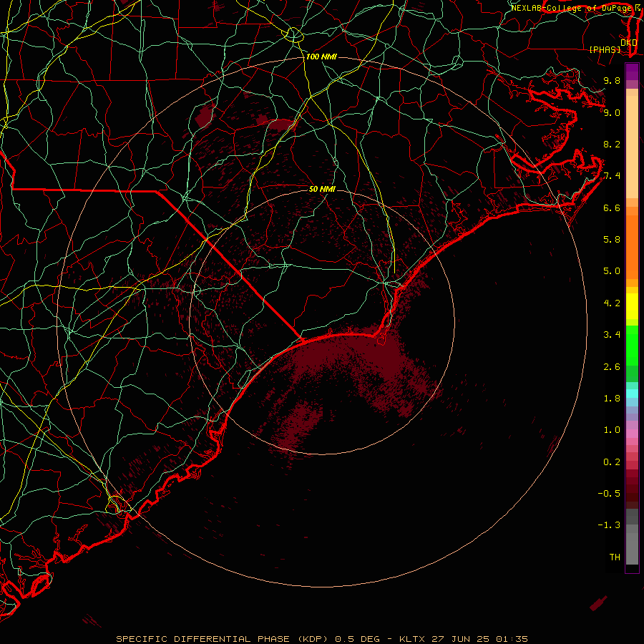Click the -0.5 scale value
The width and height of the screenshot is (644, 644).
pyautogui.click(x=609, y=494)
